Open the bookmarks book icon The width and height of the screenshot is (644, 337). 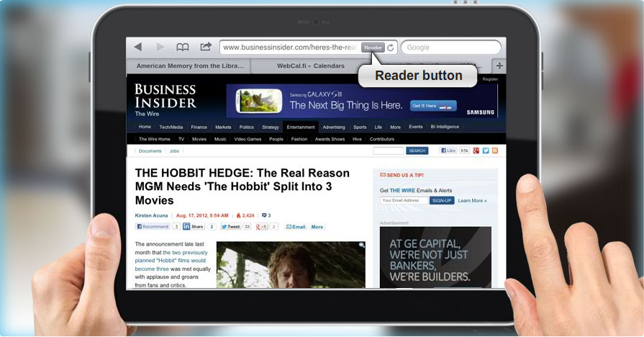183,48
